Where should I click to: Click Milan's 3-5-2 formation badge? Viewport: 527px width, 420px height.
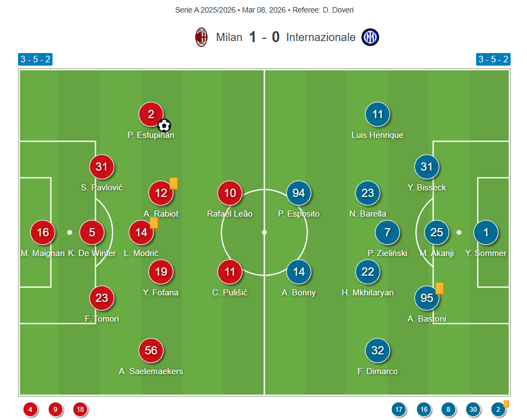coord(35,60)
